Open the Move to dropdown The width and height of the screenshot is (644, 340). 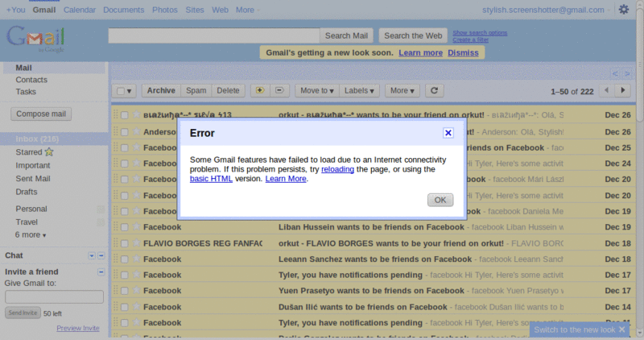(317, 90)
